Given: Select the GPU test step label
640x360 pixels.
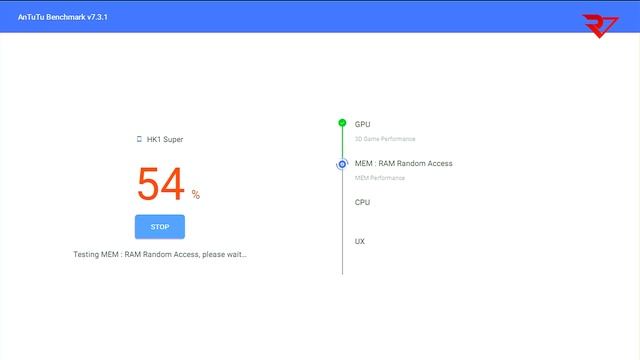Looking at the screenshot, I should (x=362, y=124).
